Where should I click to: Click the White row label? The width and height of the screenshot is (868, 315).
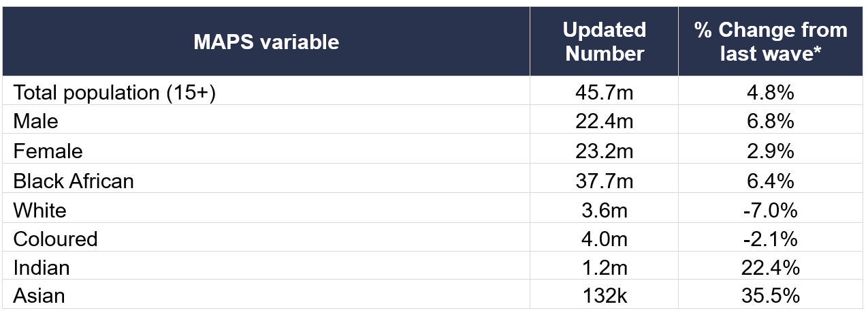pyautogui.click(x=40, y=210)
